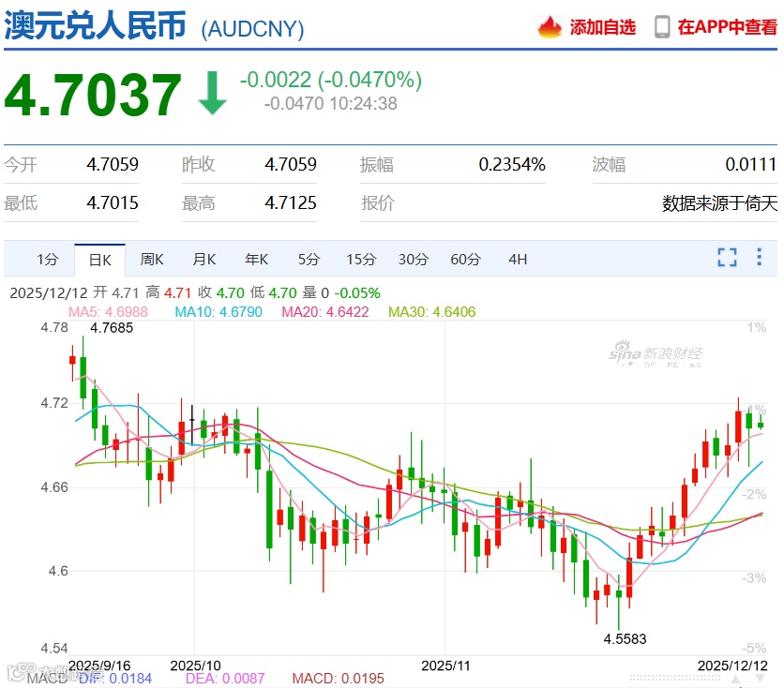Click the 2025/10 date axis label
This screenshot has height=688, width=784.
tap(195, 666)
